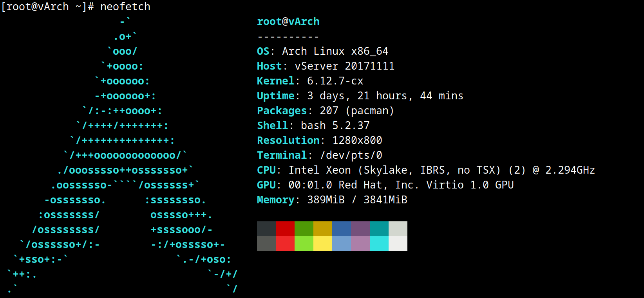Image resolution: width=644 pixels, height=298 pixels.
Task: Click the 'Resolution' label
Action: [288, 140]
